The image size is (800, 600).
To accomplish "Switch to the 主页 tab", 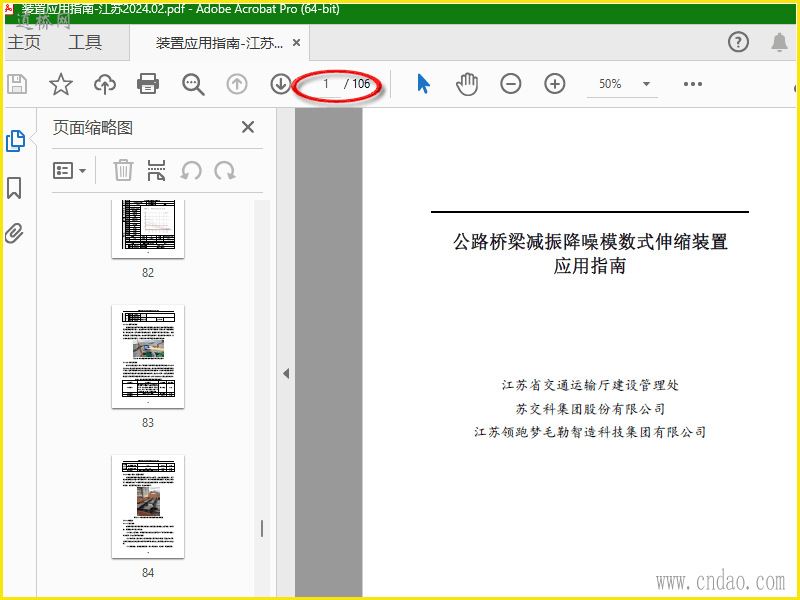I will coord(24,42).
